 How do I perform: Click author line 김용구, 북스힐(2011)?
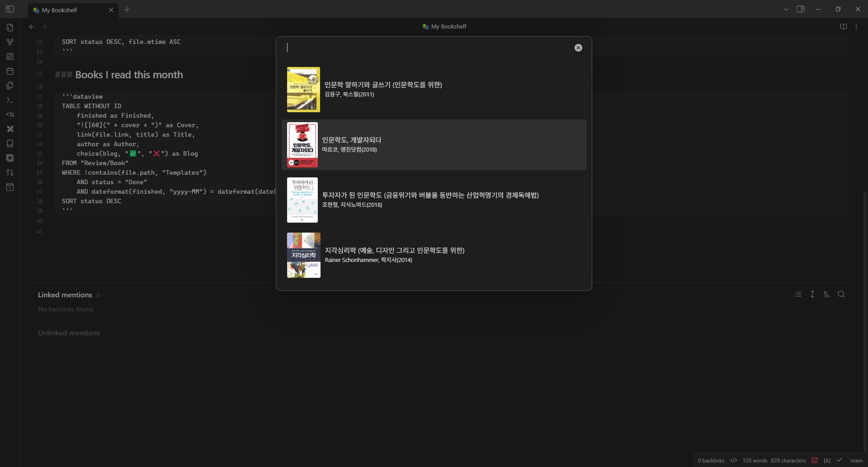tap(349, 95)
